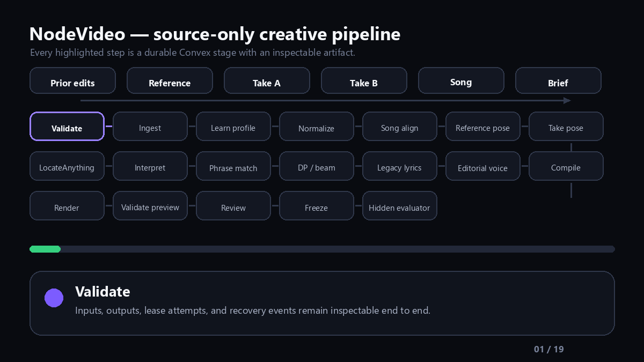This screenshot has height=362, width=644.
Task: Click the Phrase match stage
Action: coord(233,166)
